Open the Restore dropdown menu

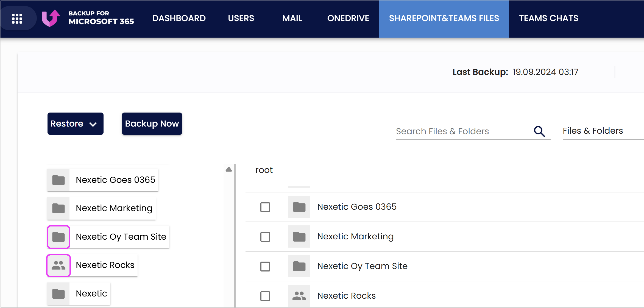click(x=76, y=124)
